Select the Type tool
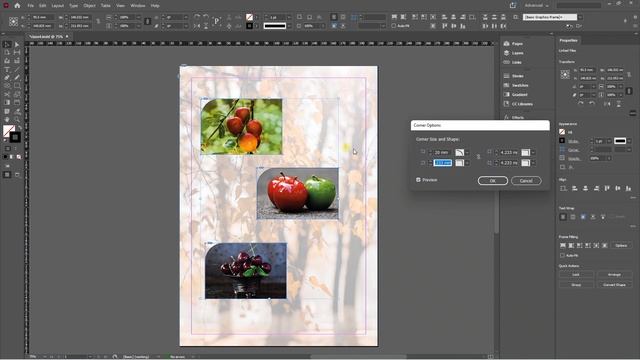The image size is (640, 360). (x=7, y=69)
